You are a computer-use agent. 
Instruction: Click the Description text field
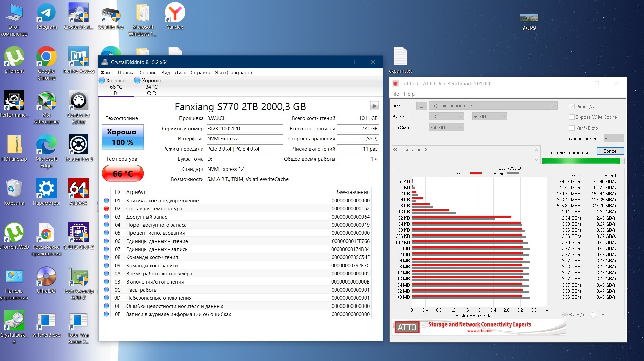coord(463,155)
